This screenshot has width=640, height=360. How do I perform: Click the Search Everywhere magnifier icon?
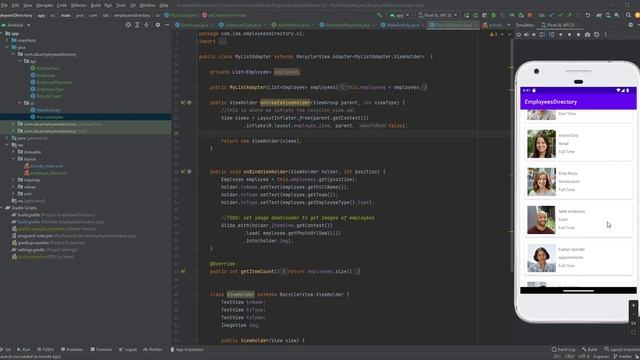[x=628, y=15]
